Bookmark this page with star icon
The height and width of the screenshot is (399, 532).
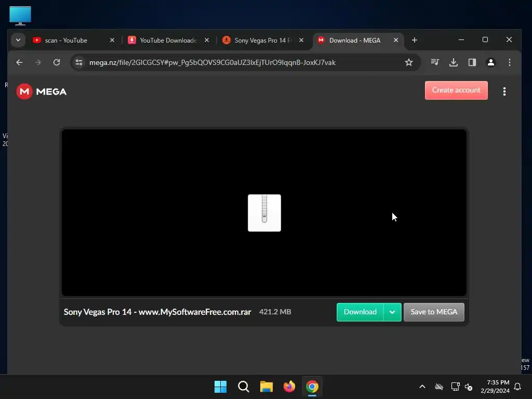(x=409, y=62)
